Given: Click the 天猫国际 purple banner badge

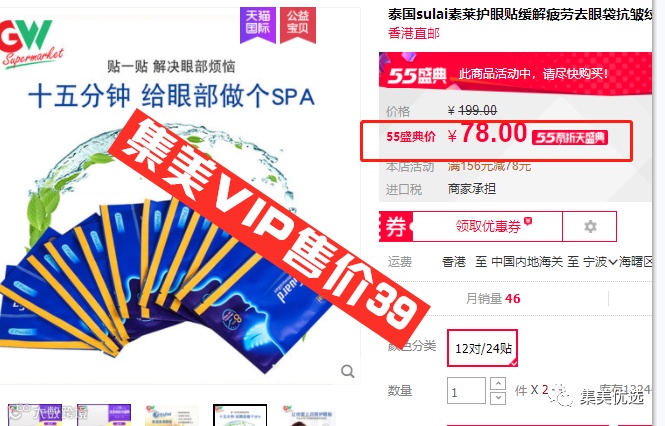Looking at the screenshot, I should [257, 25].
